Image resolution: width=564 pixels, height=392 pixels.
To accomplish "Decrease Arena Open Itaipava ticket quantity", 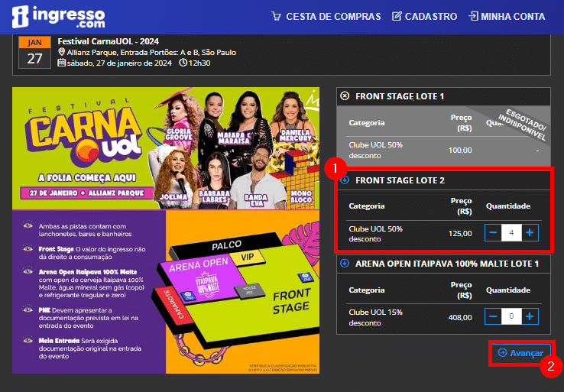I will coord(493,316).
